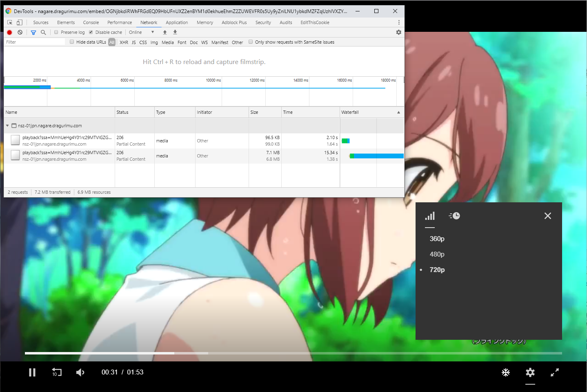Switch to the Console tab

[x=91, y=22]
